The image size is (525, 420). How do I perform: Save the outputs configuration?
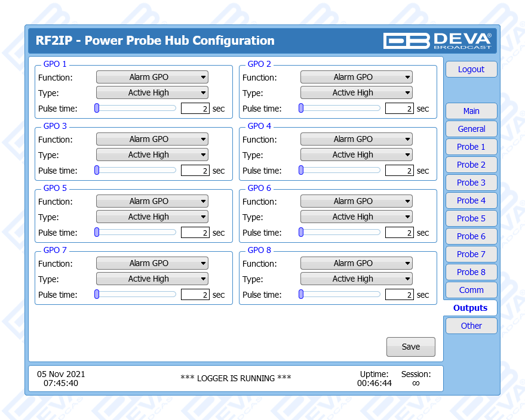click(x=410, y=347)
